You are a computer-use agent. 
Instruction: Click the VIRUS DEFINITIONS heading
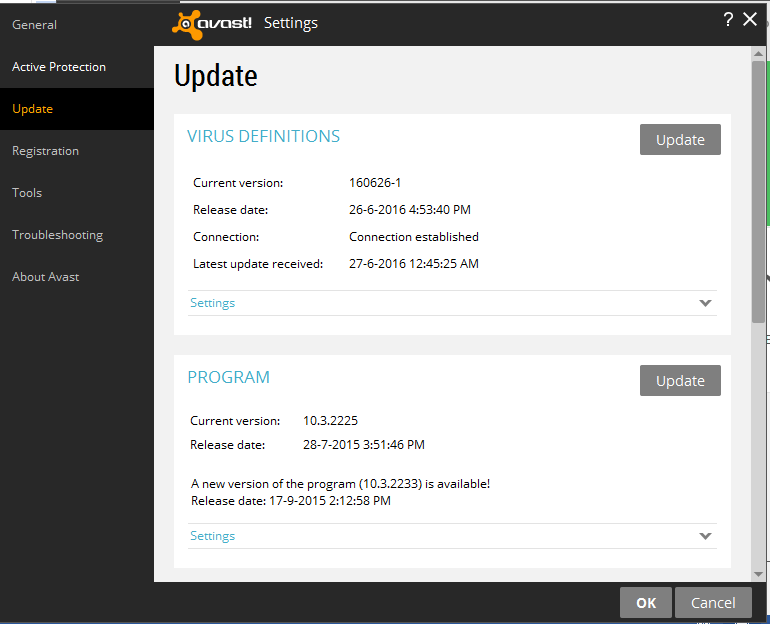pyautogui.click(x=264, y=136)
